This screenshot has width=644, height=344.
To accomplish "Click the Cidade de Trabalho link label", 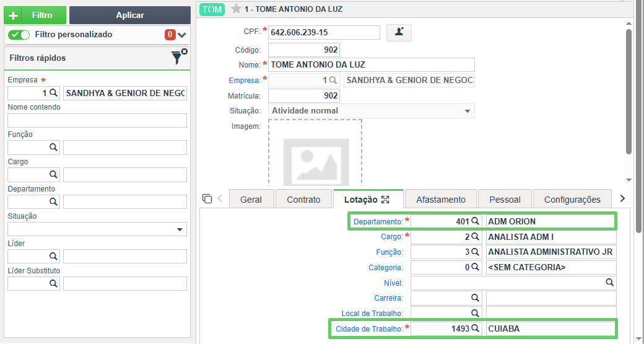I will (x=369, y=329).
